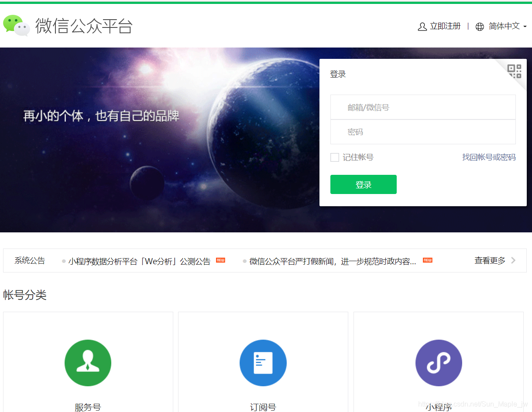Click the green 登录 button
The width and height of the screenshot is (532, 412).
364,184
